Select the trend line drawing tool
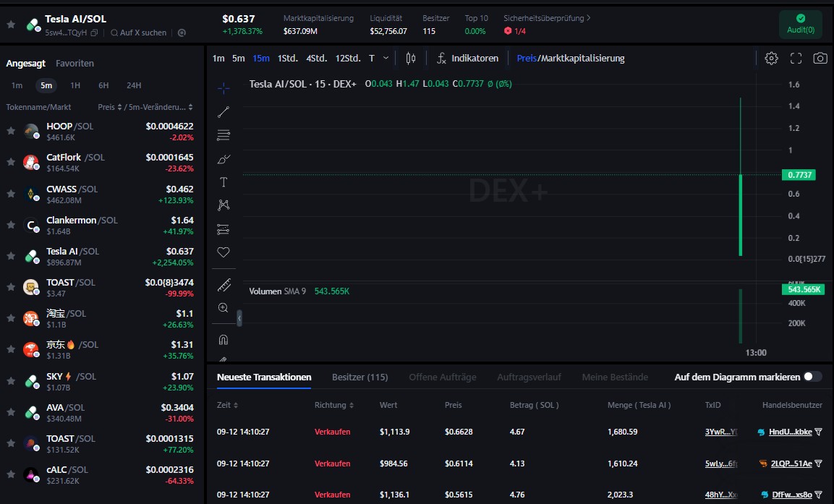 (x=224, y=112)
